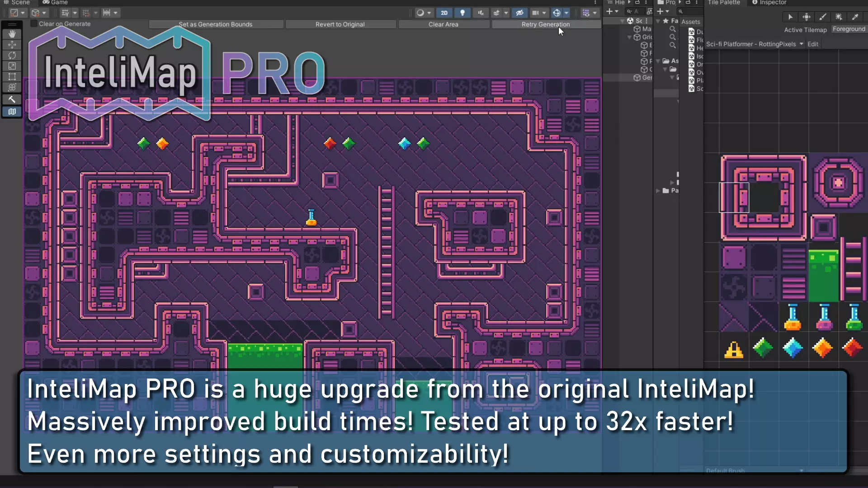Open tool handle position dropdown arrow

23,13
